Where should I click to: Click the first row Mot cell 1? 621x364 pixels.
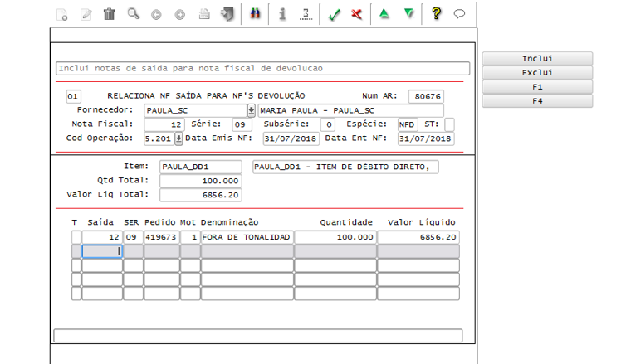coord(190,237)
